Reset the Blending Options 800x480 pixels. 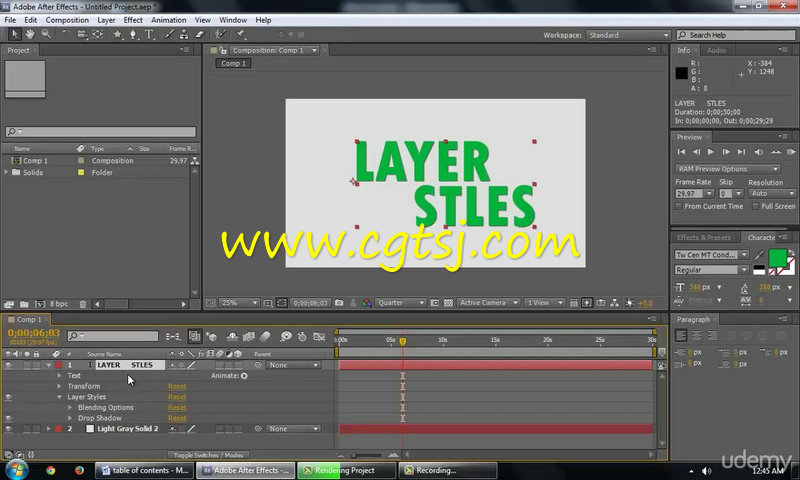pos(177,408)
